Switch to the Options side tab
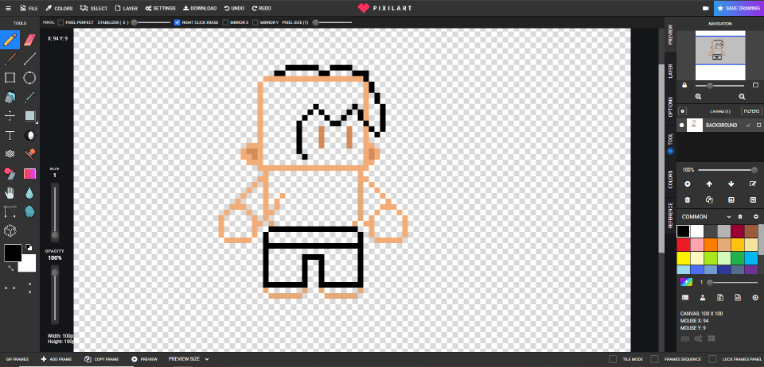Screen dimensions: 764x367 point(670,106)
